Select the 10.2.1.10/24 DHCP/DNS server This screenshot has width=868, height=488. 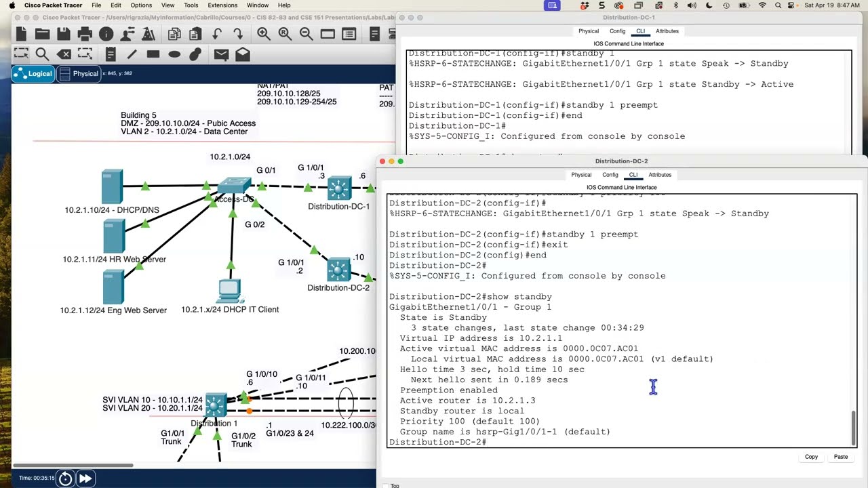(x=112, y=186)
